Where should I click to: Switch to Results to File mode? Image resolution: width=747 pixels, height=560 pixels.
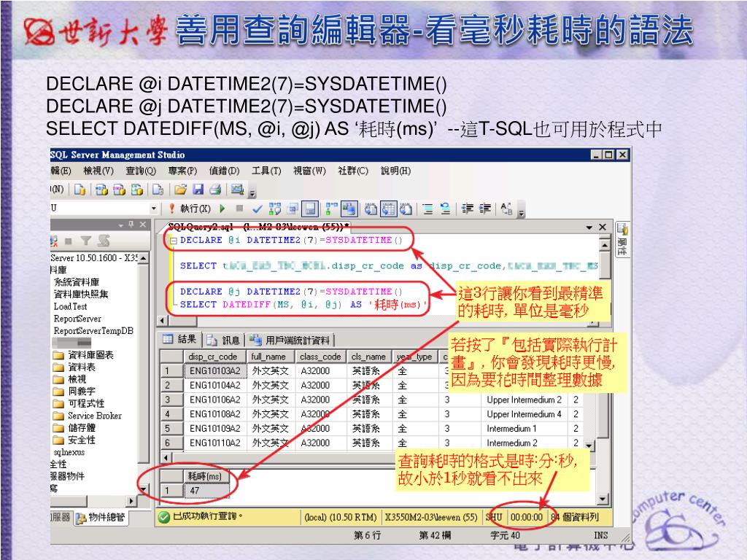point(406,209)
